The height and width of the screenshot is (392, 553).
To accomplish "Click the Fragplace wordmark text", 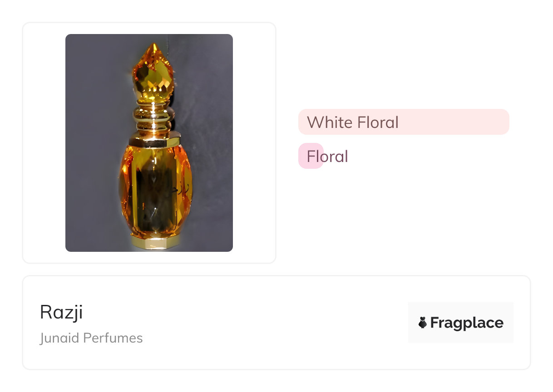I will [467, 323].
